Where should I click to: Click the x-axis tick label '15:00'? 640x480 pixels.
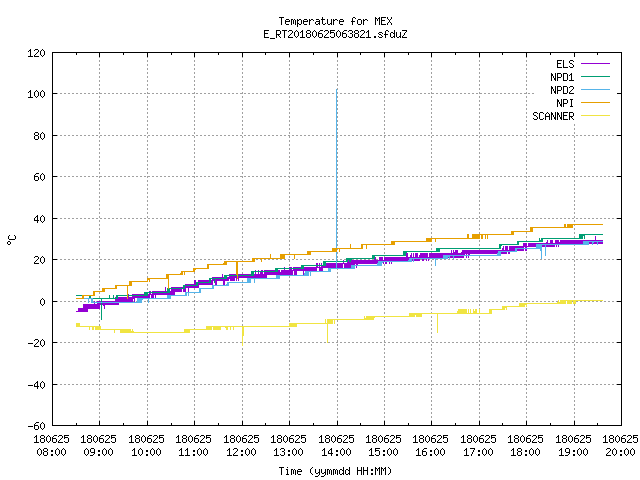tap(383, 452)
